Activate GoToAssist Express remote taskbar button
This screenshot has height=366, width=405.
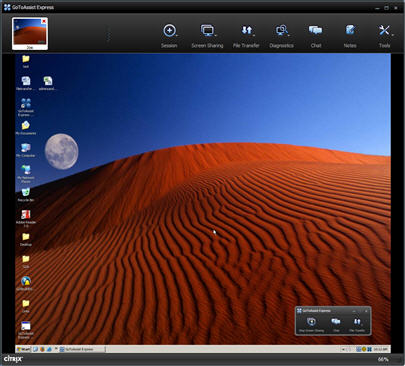click(x=82, y=349)
